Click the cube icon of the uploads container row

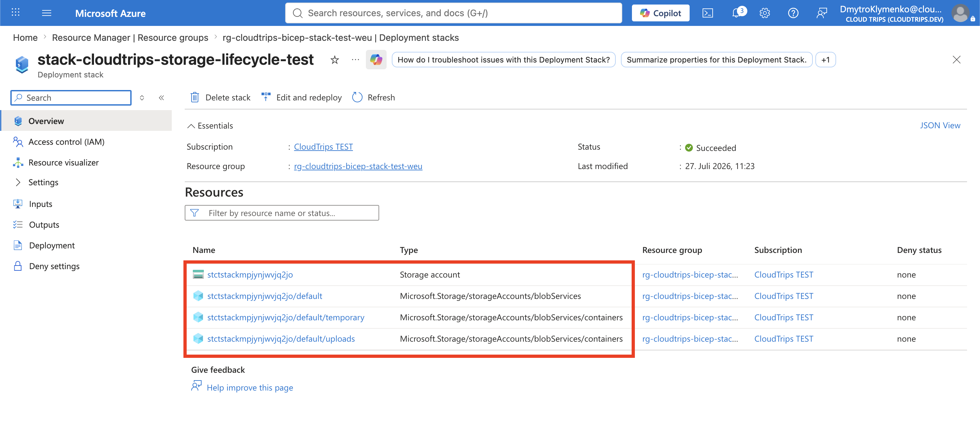198,338
